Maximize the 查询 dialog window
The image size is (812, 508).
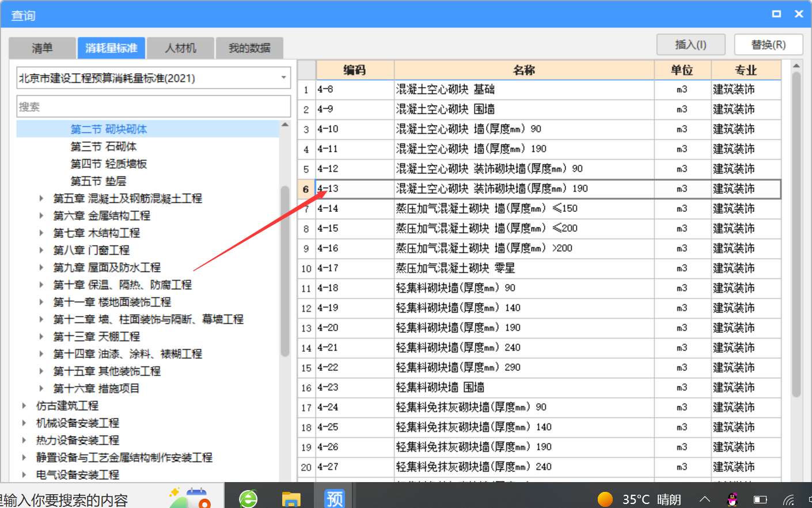pos(776,14)
